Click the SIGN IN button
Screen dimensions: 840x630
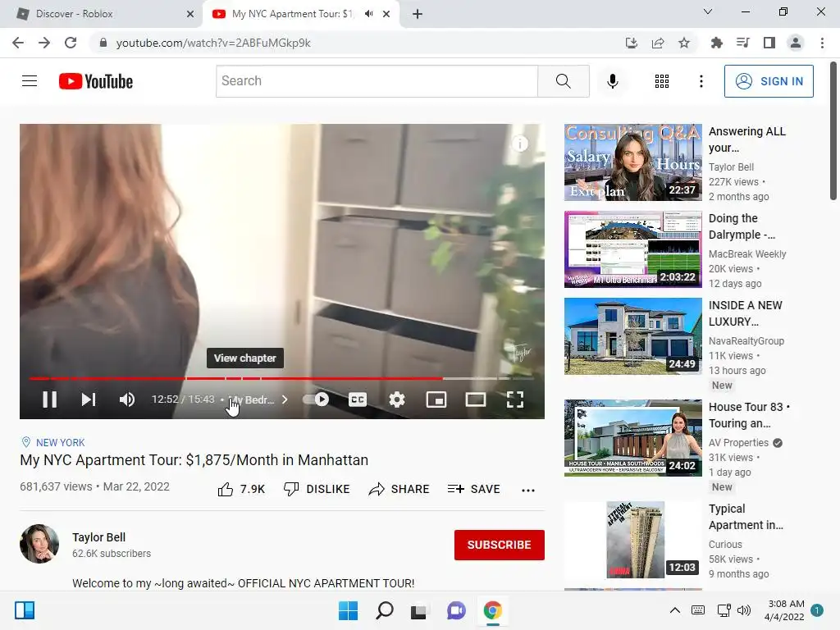(769, 81)
